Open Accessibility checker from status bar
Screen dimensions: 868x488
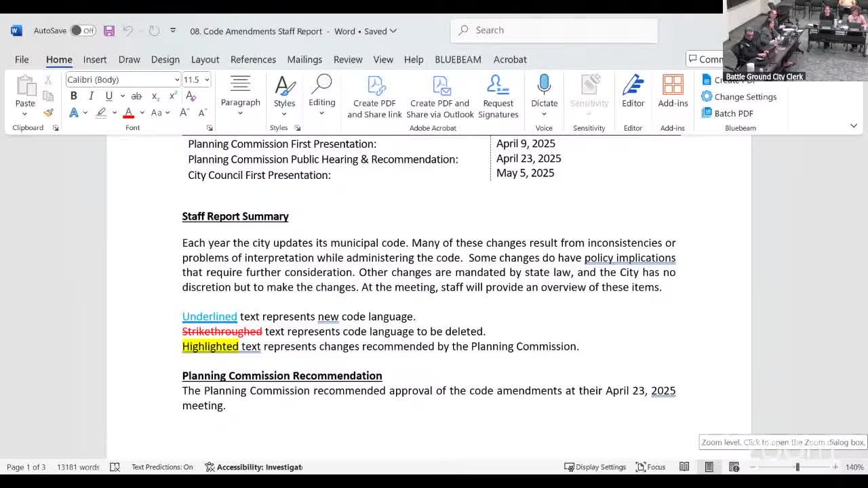pyautogui.click(x=254, y=467)
